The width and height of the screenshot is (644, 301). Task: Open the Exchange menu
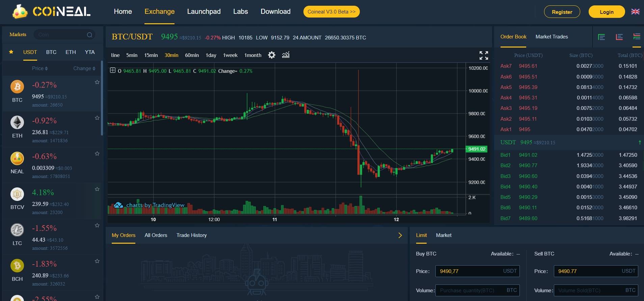[x=159, y=11]
